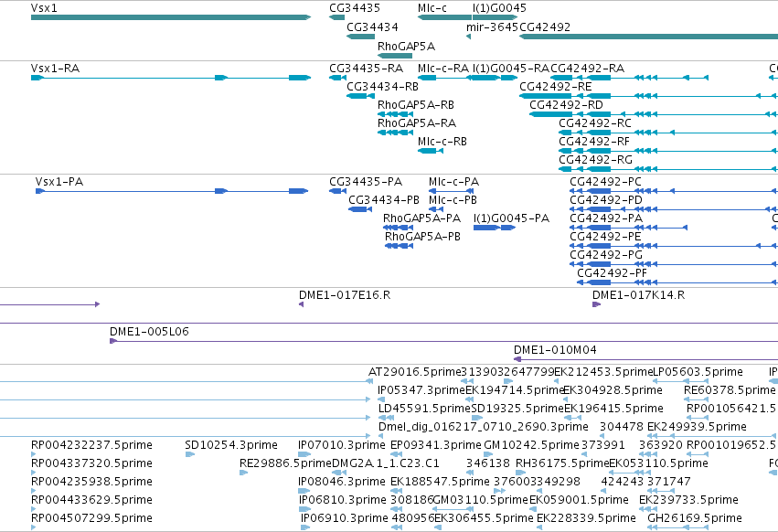Click the CG34435 gene label

pos(355,8)
